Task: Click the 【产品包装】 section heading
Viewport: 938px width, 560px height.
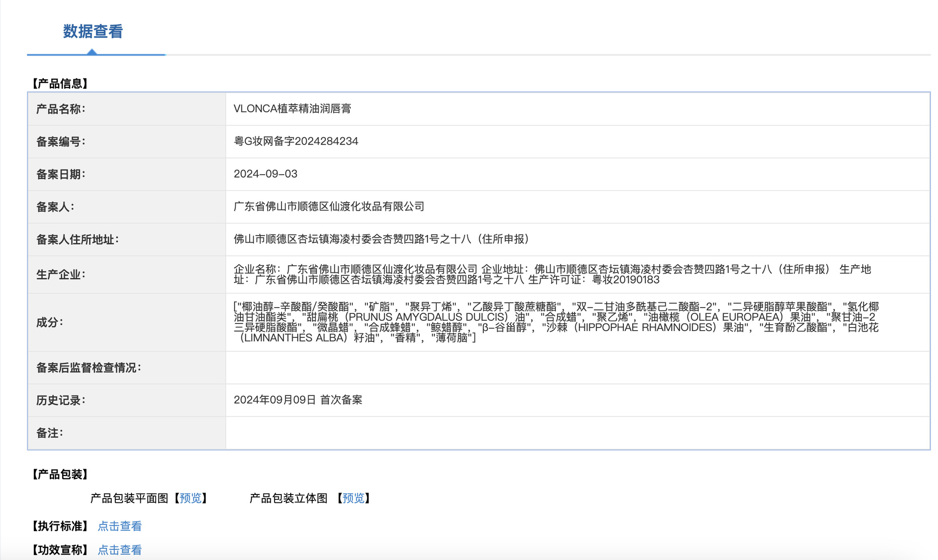Action: point(60,474)
